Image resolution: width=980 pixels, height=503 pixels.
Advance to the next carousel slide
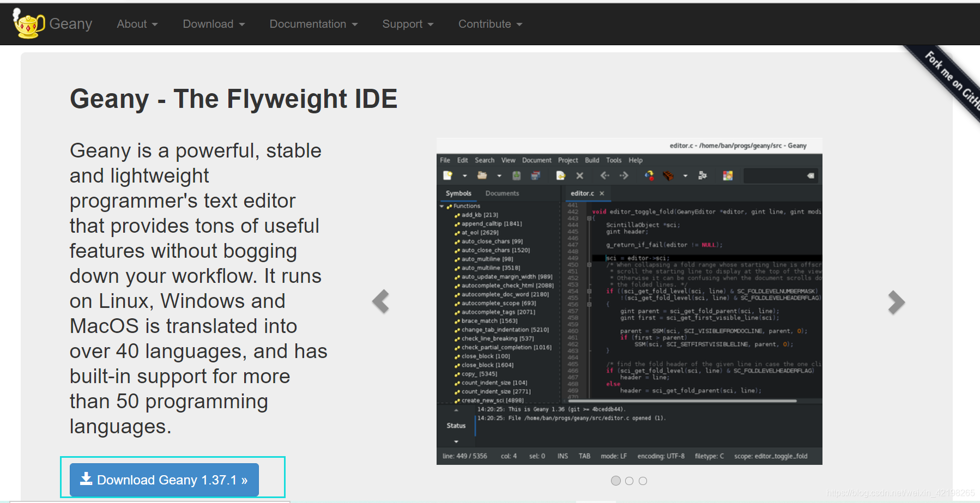(x=896, y=302)
